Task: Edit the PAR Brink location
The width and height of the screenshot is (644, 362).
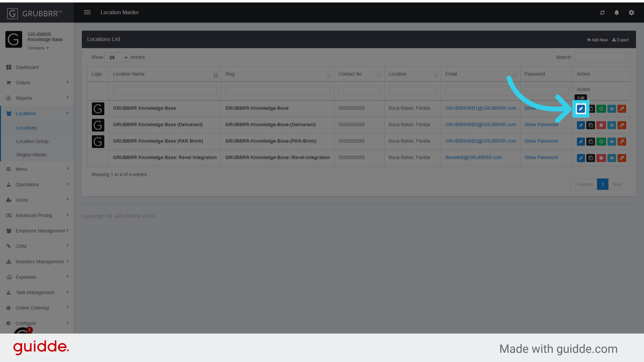Action: [x=581, y=141]
